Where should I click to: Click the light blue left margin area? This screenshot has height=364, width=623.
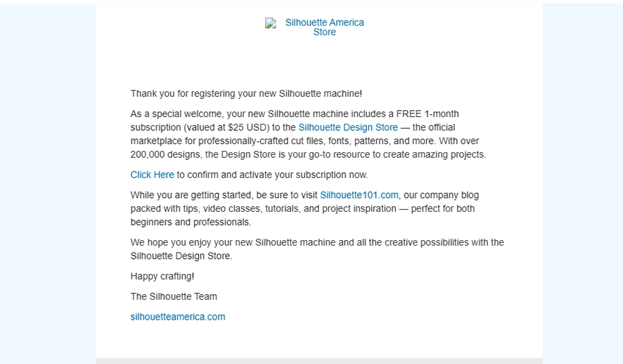coord(47,180)
